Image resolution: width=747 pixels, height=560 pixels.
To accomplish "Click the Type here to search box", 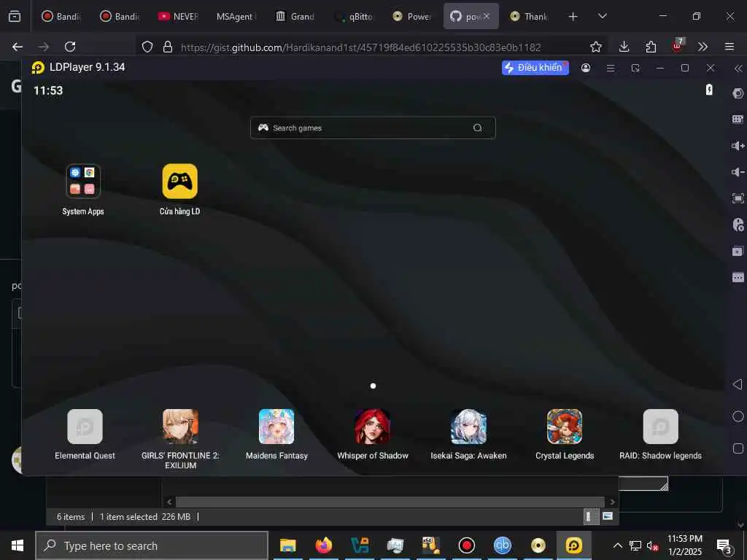I will pos(152,545).
